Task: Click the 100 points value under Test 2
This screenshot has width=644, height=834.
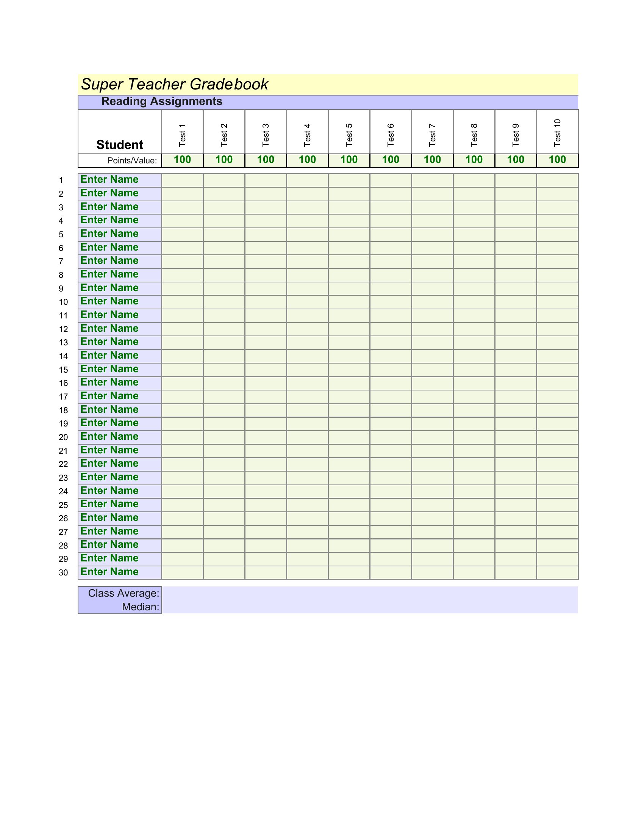Action: (224, 160)
